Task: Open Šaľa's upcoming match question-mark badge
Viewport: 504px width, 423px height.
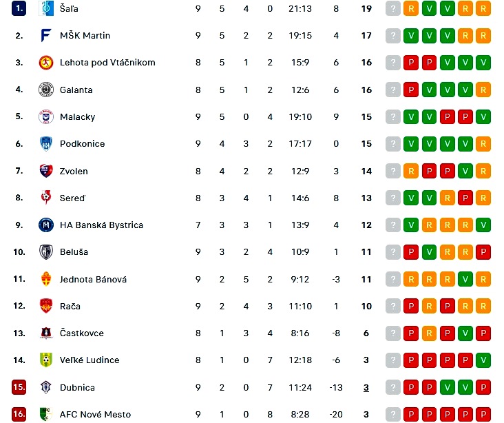Action: click(x=392, y=9)
